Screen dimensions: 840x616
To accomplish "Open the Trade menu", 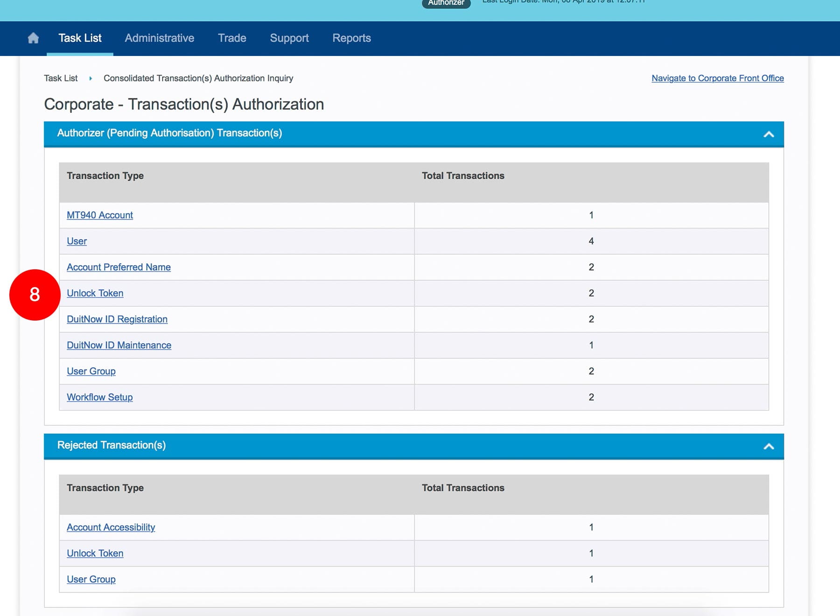I will click(232, 38).
